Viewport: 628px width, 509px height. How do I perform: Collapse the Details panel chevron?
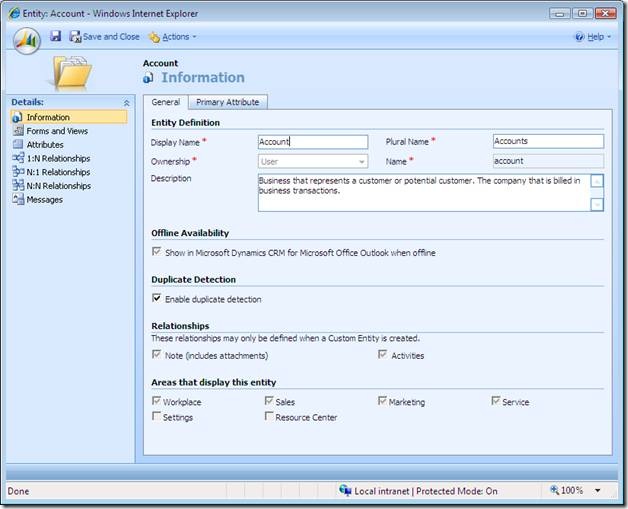point(126,102)
